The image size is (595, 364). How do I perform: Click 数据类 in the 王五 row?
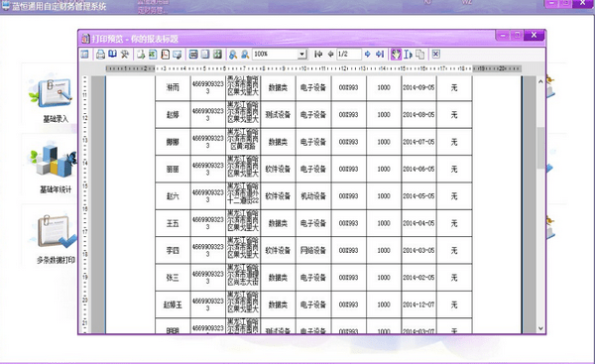tap(278, 223)
